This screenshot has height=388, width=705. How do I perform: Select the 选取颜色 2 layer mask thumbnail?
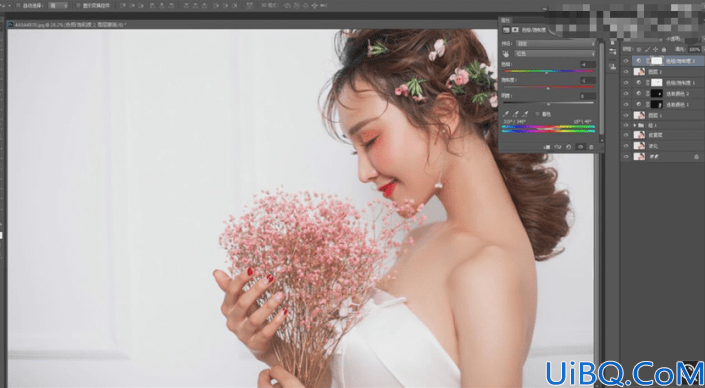coord(657,94)
